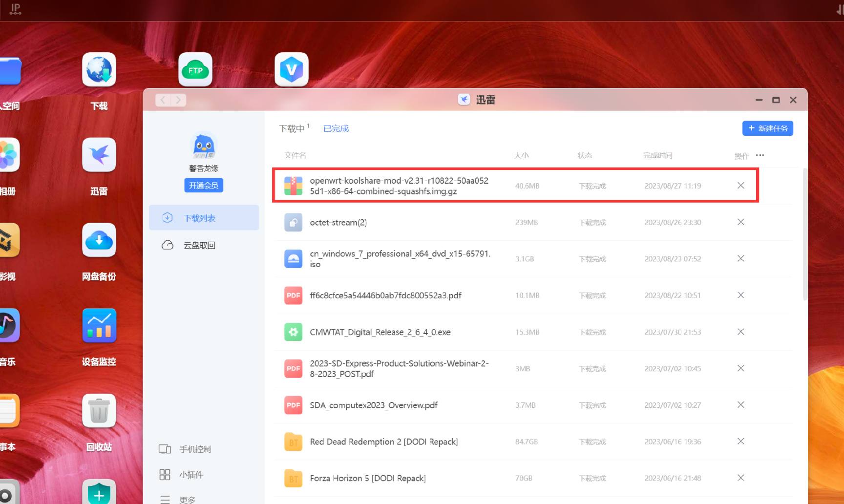844x504 pixels.
Task: Click the Windows 7 iso file icon
Action: pos(294,259)
